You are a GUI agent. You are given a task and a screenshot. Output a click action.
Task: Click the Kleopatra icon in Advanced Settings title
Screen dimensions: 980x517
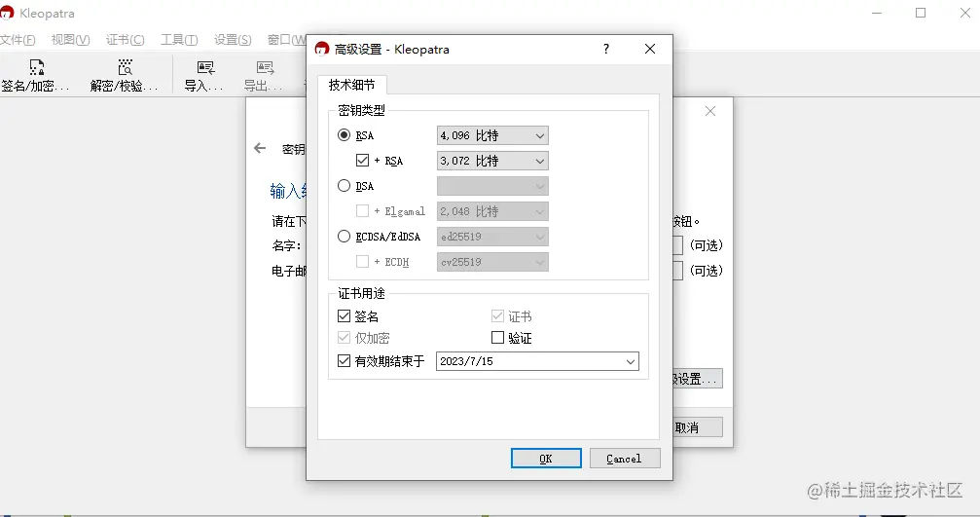click(322, 49)
